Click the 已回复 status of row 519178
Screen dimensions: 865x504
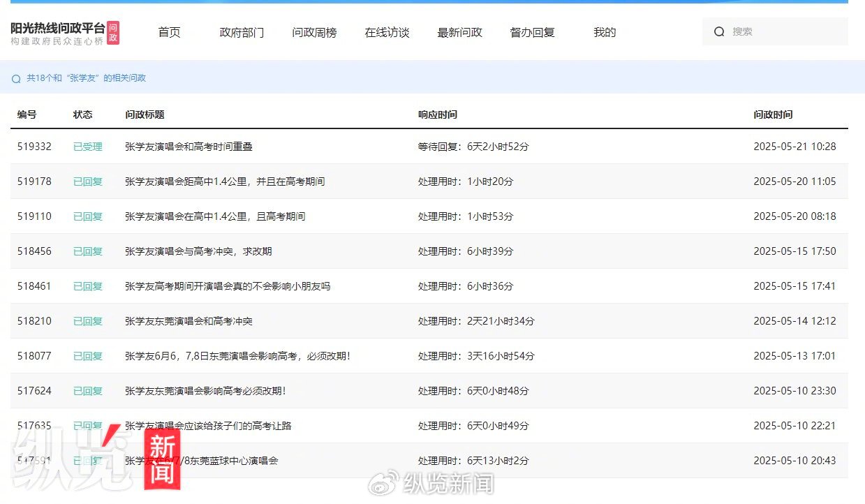(88, 181)
